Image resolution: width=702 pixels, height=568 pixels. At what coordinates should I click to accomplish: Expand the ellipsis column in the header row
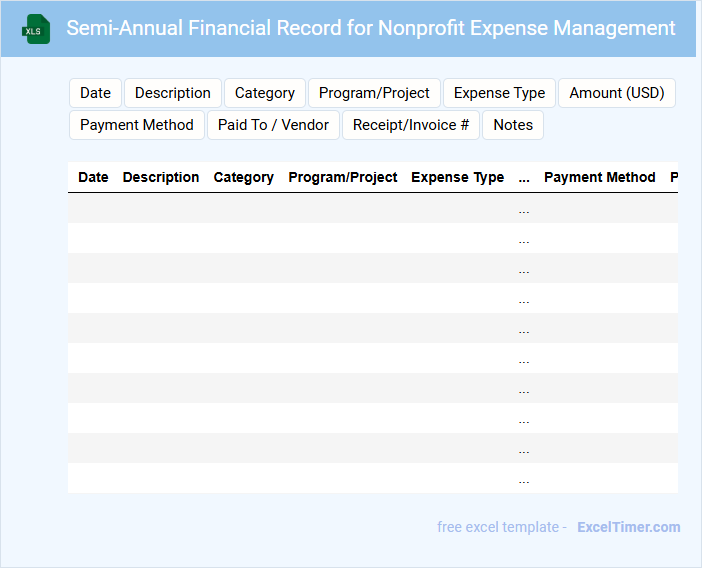point(524,177)
